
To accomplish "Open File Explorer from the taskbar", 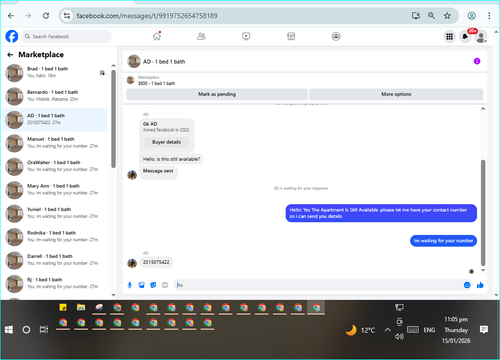I will coord(81,307).
